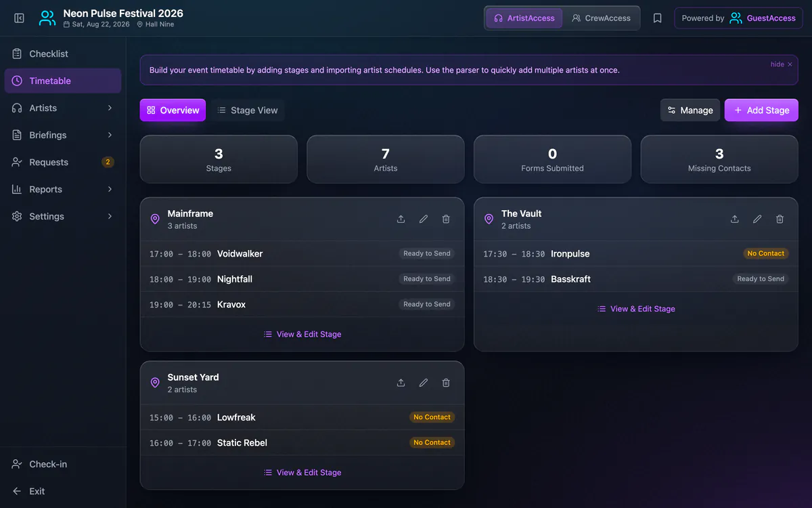This screenshot has width=812, height=508.
Task: Click the Artists count card
Action: click(x=386, y=159)
